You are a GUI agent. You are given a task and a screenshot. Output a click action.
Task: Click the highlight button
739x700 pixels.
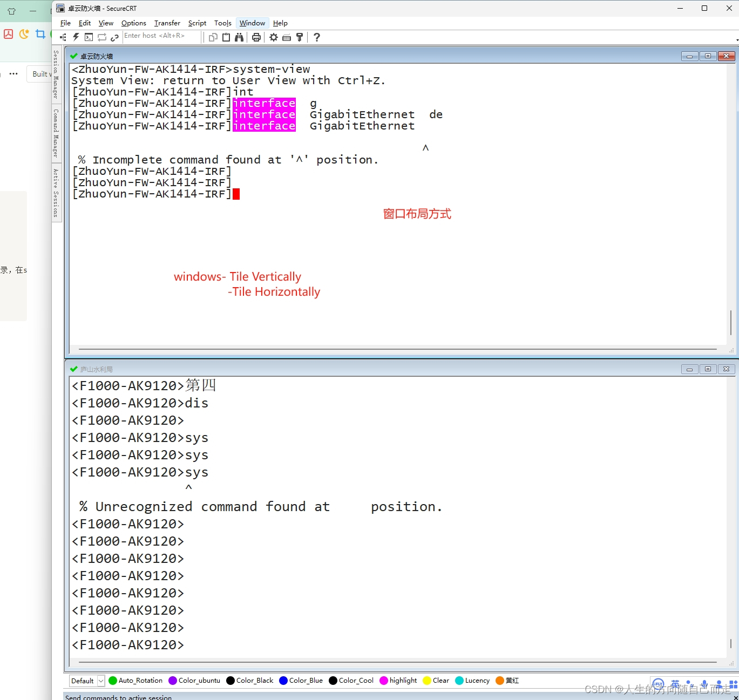tap(398, 681)
